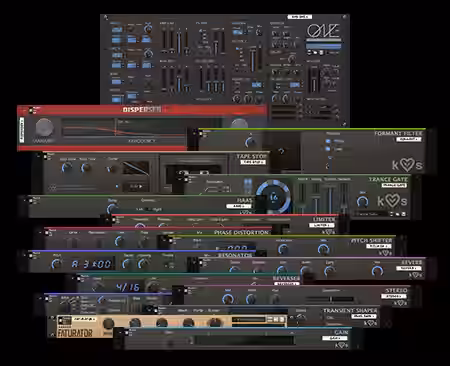The width and height of the screenshot is (450, 366).
Task: Toggle the Haas enable switch
Action: (31, 200)
